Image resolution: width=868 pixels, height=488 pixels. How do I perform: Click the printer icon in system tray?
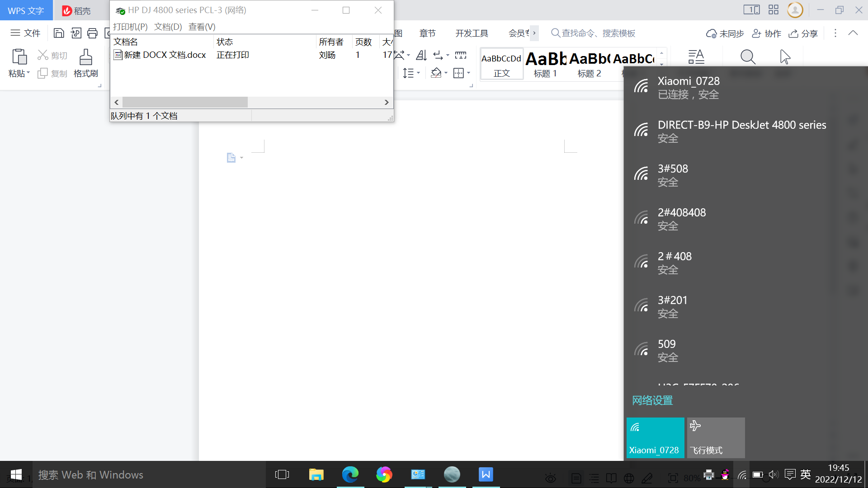tap(709, 475)
